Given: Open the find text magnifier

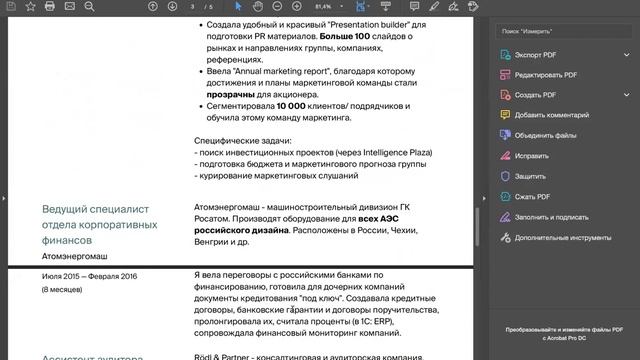Looking at the screenshot, I should (89, 6).
